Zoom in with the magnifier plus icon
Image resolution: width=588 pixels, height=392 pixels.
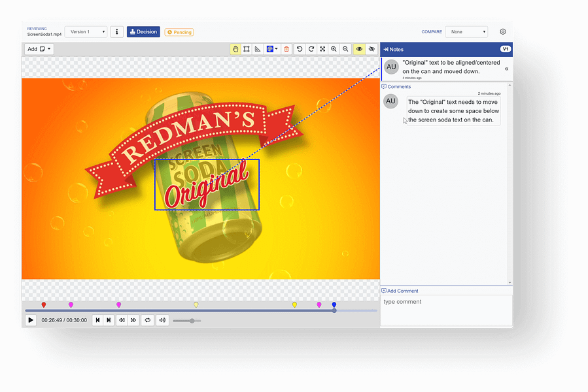pyautogui.click(x=334, y=49)
